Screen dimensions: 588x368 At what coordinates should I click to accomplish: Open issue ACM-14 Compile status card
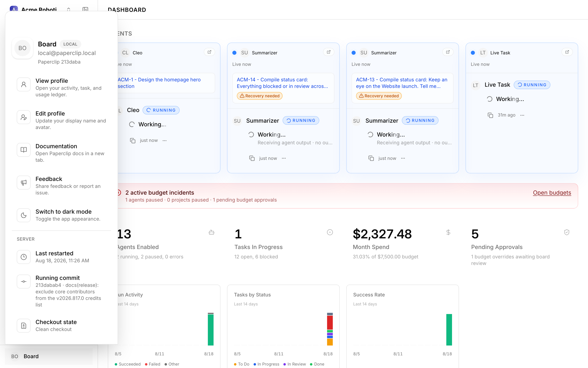(x=282, y=83)
